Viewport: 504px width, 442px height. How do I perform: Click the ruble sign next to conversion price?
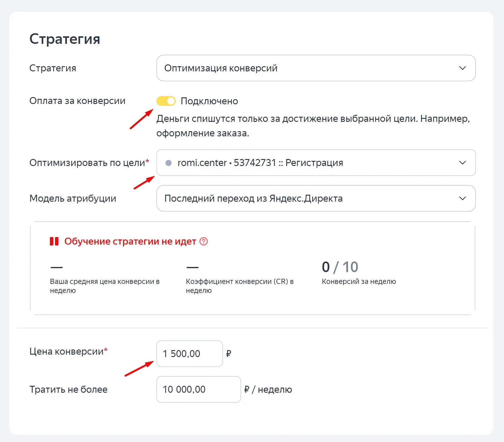tap(229, 353)
